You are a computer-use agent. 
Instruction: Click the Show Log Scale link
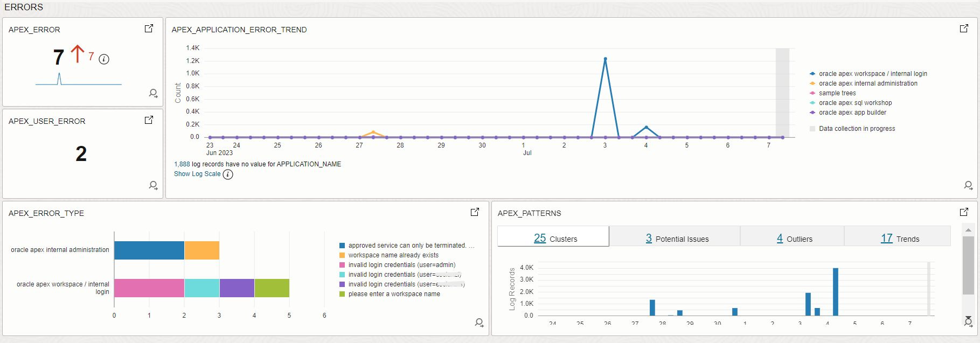click(197, 174)
